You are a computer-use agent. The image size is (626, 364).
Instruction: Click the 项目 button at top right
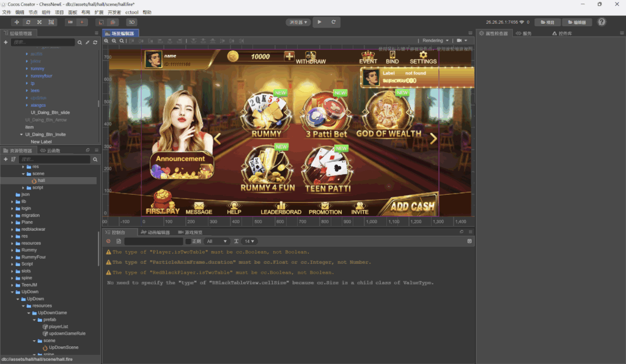(547, 22)
